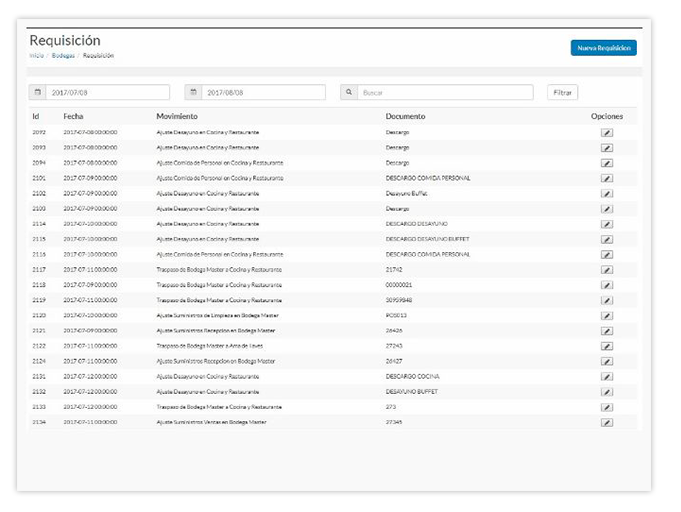Click edit pencil for requisition 2092

pos(606,132)
